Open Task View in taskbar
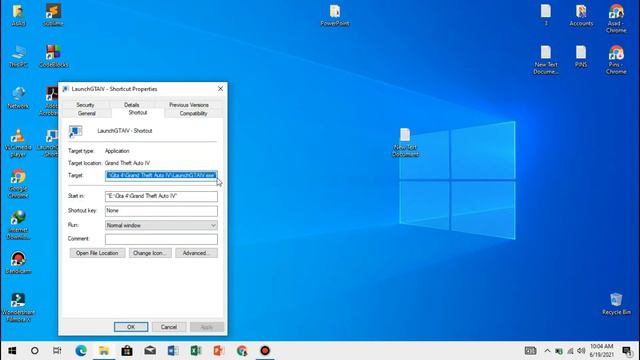This screenshot has width=640, height=360. coord(57,351)
